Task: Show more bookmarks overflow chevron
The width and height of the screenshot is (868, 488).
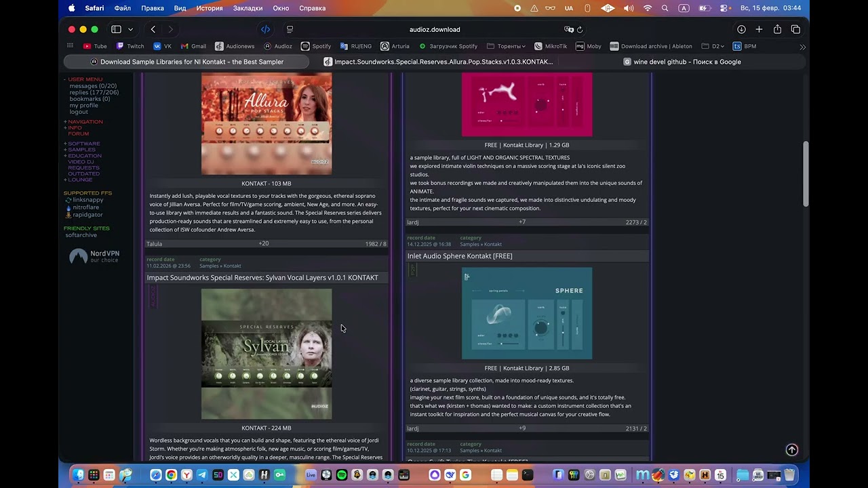Action: coord(802,47)
